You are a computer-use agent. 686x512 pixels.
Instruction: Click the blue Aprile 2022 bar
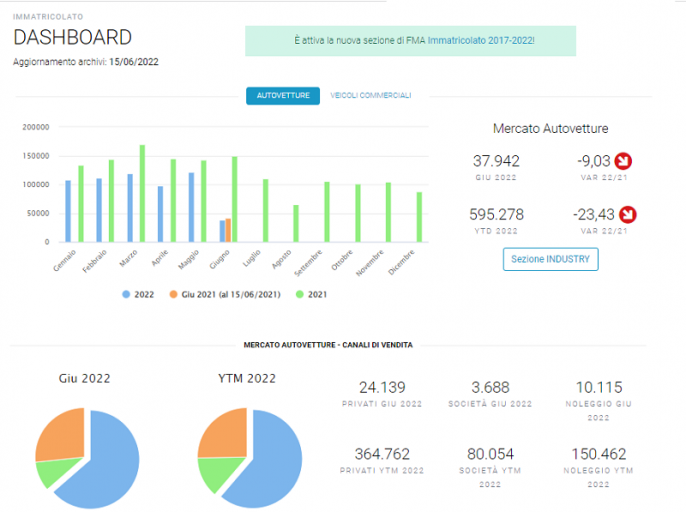pyautogui.click(x=161, y=214)
